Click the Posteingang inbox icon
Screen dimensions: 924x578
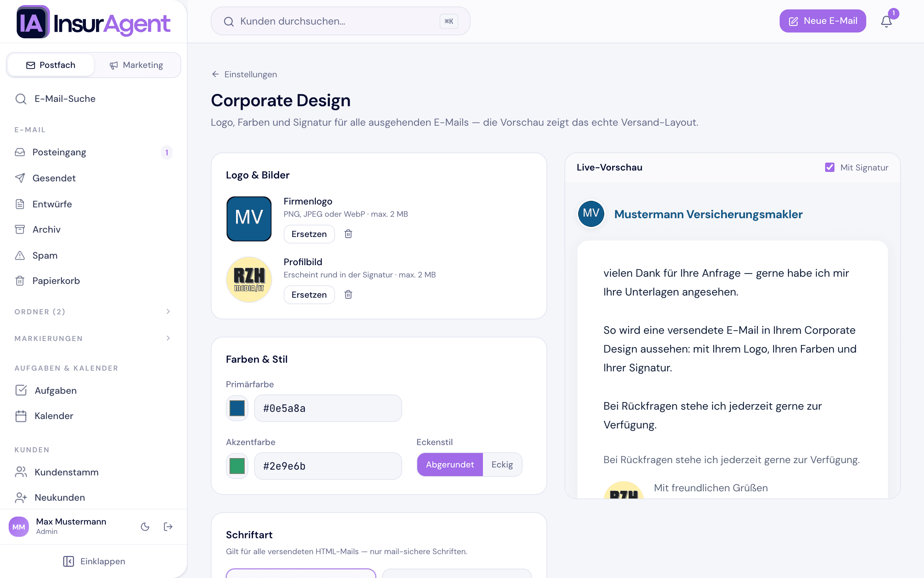[x=20, y=152]
